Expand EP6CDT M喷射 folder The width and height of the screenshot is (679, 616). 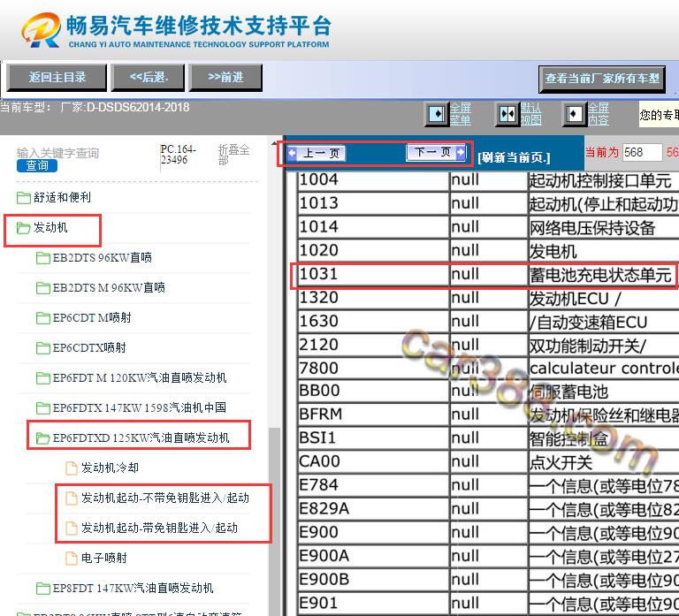tap(92, 318)
